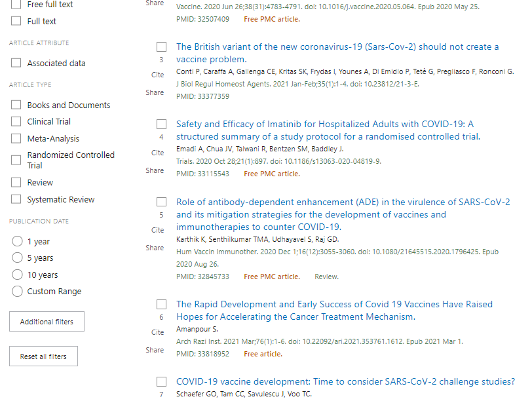Click the Karthik K author list
Screen dimensions: 532x401
tap(257, 240)
